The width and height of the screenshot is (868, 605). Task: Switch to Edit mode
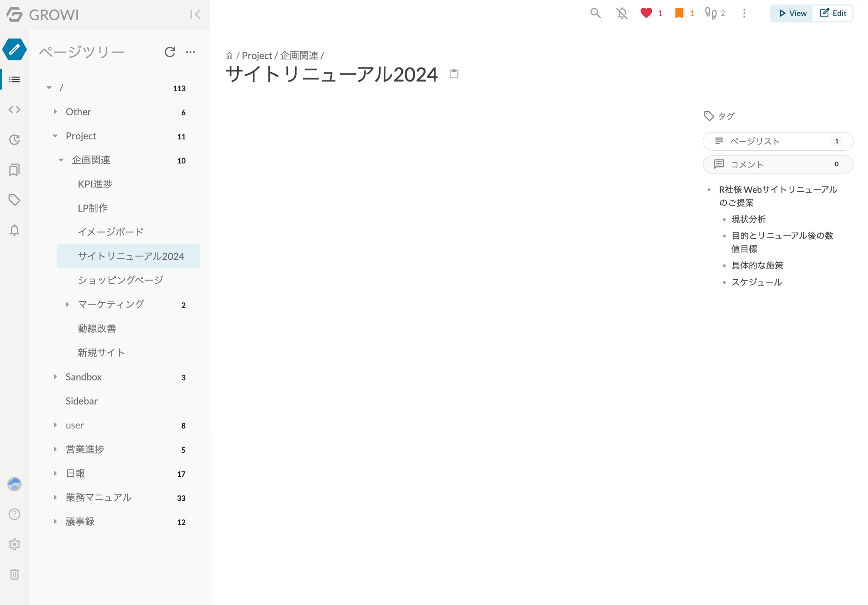(x=833, y=13)
